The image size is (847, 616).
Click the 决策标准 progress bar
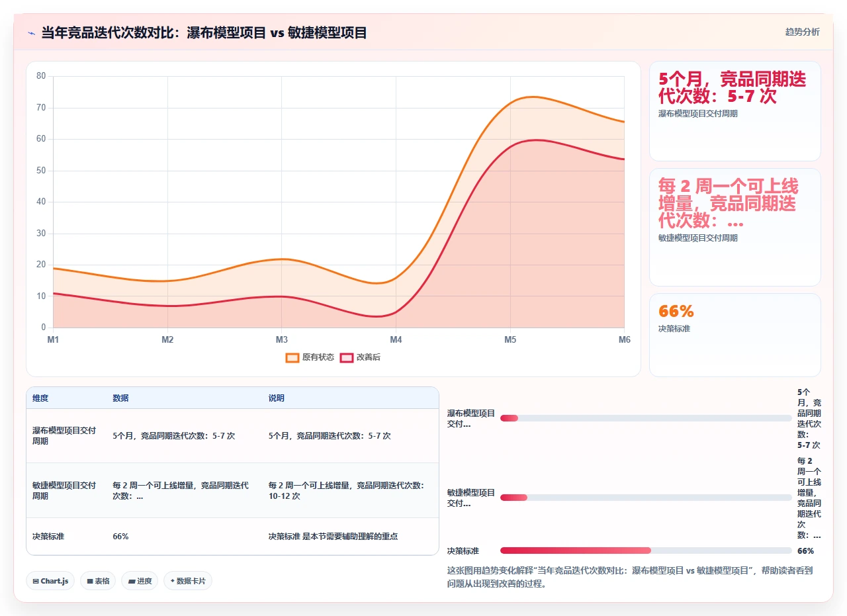pos(646,550)
